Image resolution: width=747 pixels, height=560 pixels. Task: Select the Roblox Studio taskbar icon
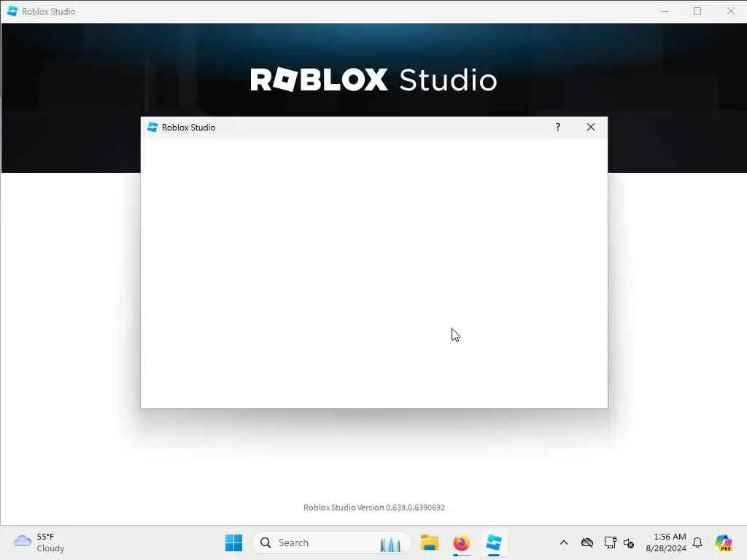coord(494,542)
